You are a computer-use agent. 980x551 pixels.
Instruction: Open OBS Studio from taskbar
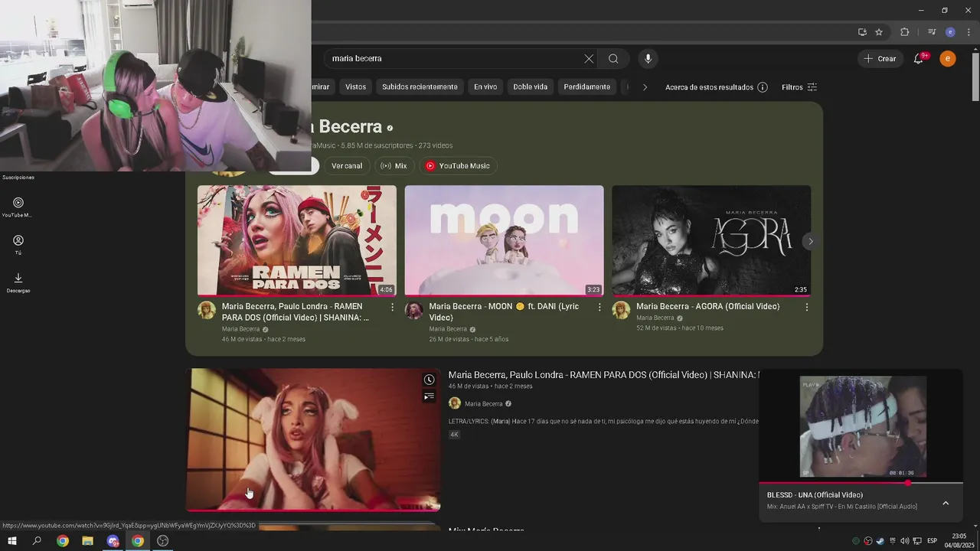(162, 541)
